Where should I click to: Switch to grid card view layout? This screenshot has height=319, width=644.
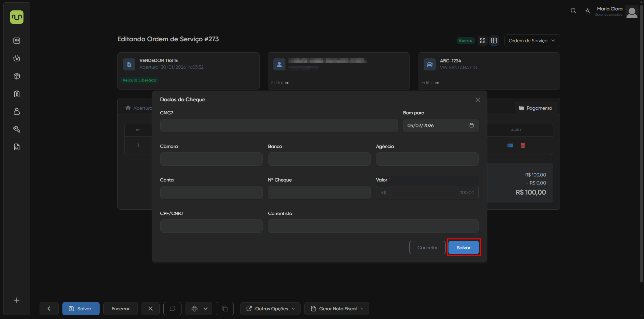pos(482,41)
